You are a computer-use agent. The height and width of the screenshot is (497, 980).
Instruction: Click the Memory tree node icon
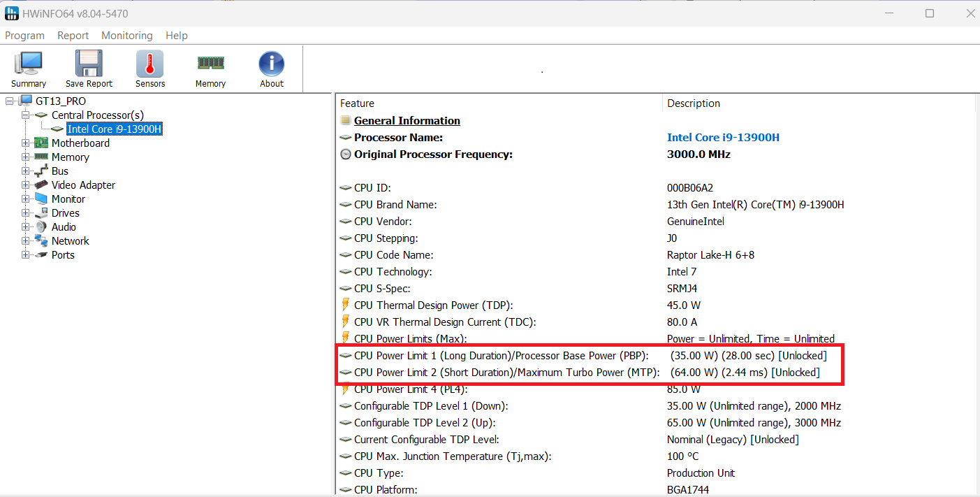(41, 157)
